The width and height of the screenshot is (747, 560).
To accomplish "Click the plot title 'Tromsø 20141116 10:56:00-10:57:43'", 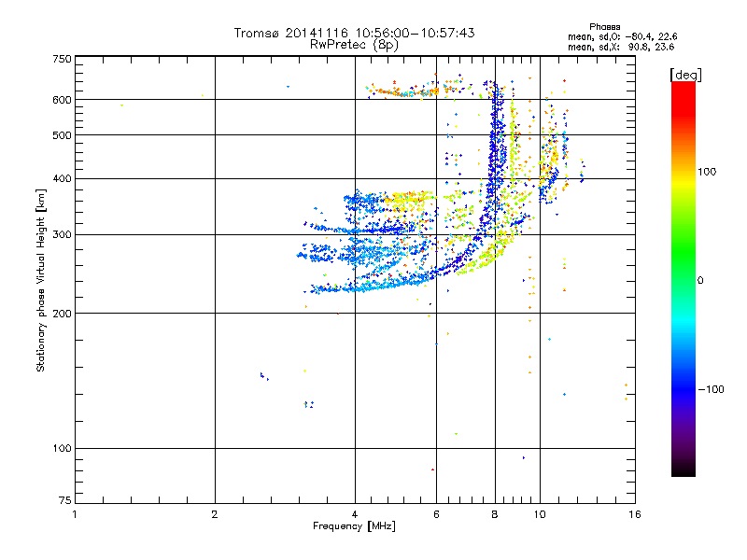I will (x=354, y=33).
